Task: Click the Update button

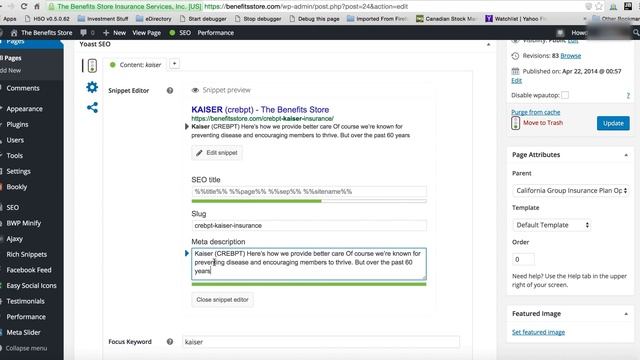Action: pyautogui.click(x=613, y=123)
